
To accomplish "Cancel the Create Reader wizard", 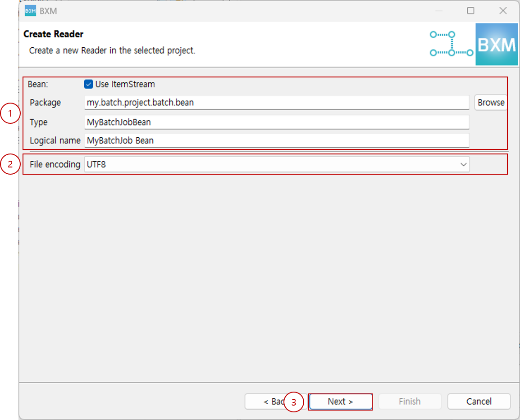I will 479,401.
